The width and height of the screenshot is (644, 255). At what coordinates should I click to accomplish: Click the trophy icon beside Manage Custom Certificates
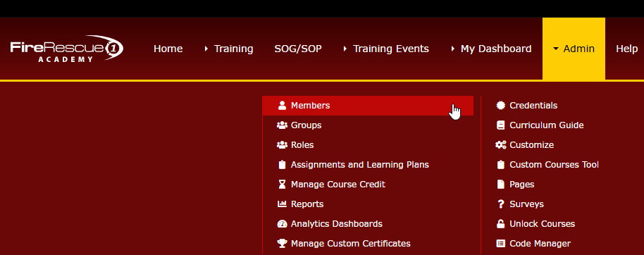[282, 244]
